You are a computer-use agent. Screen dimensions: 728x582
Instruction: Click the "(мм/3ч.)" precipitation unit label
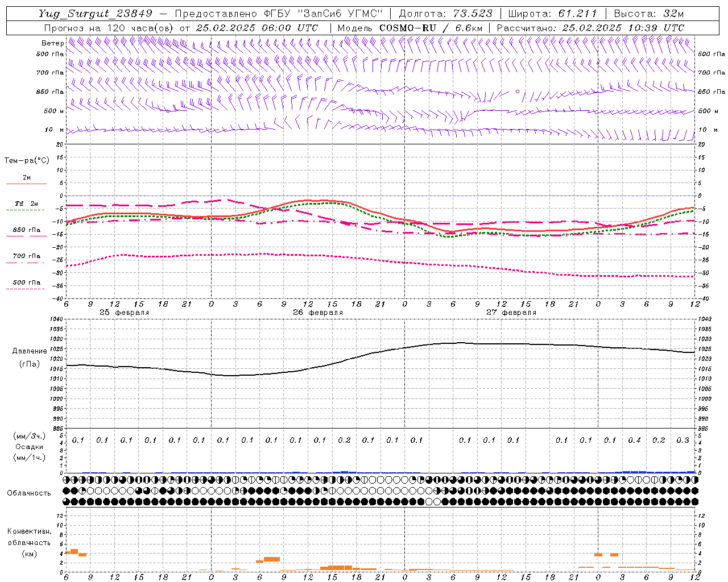click(30, 436)
